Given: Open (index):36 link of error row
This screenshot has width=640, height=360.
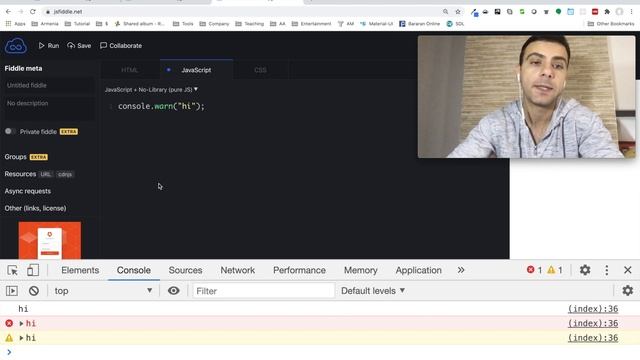Looking at the screenshot, I should (593, 323).
